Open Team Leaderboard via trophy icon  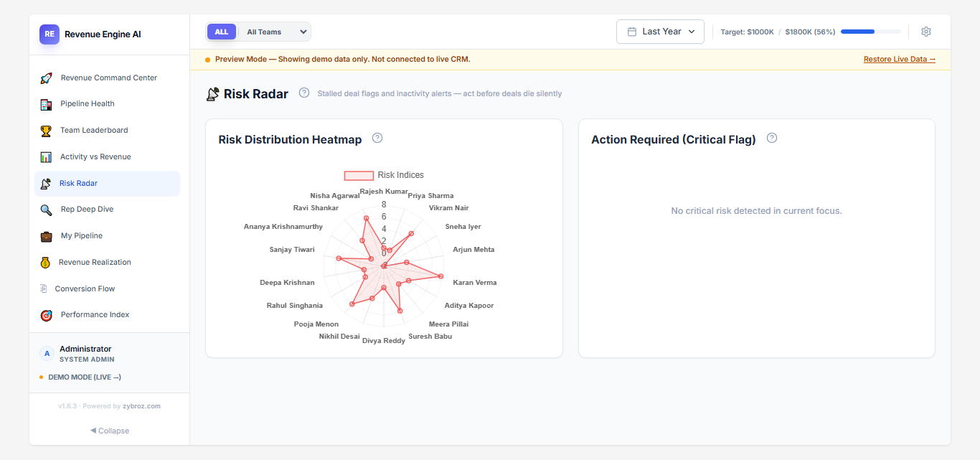[x=46, y=130]
